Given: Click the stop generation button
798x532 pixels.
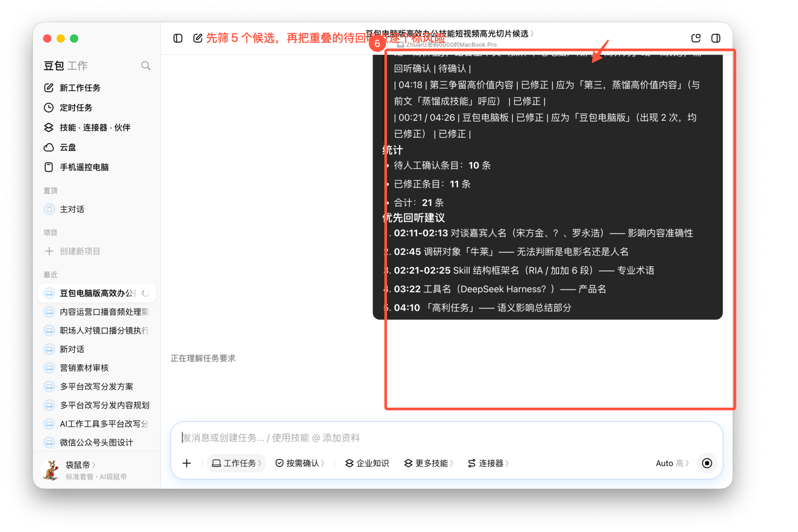Looking at the screenshot, I should pos(707,463).
